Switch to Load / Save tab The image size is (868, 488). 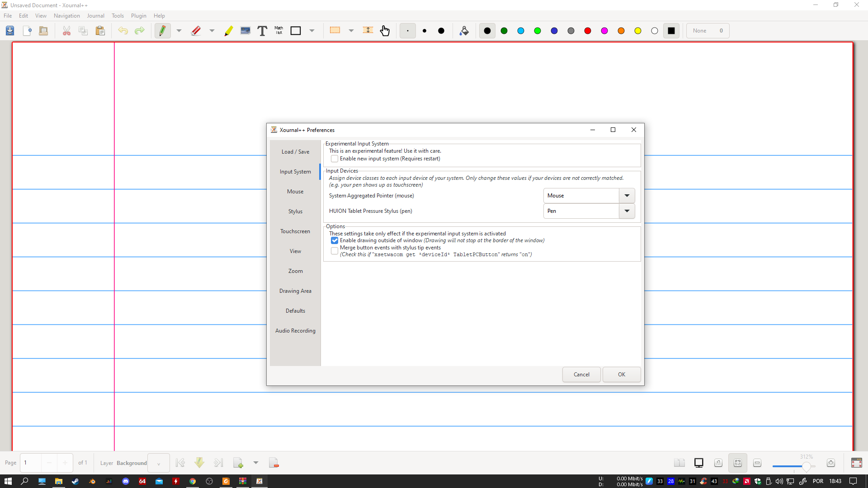point(295,152)
